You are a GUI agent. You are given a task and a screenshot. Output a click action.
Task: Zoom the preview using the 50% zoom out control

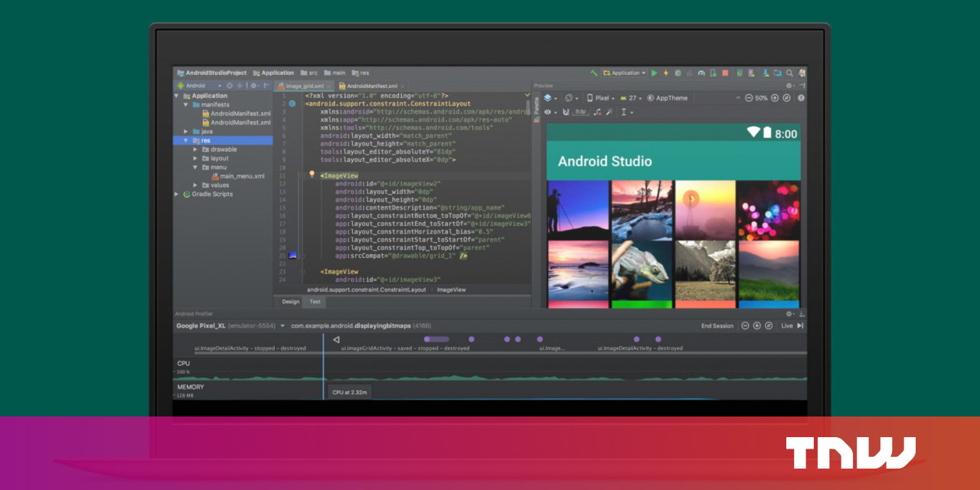[x=748, y=98]
